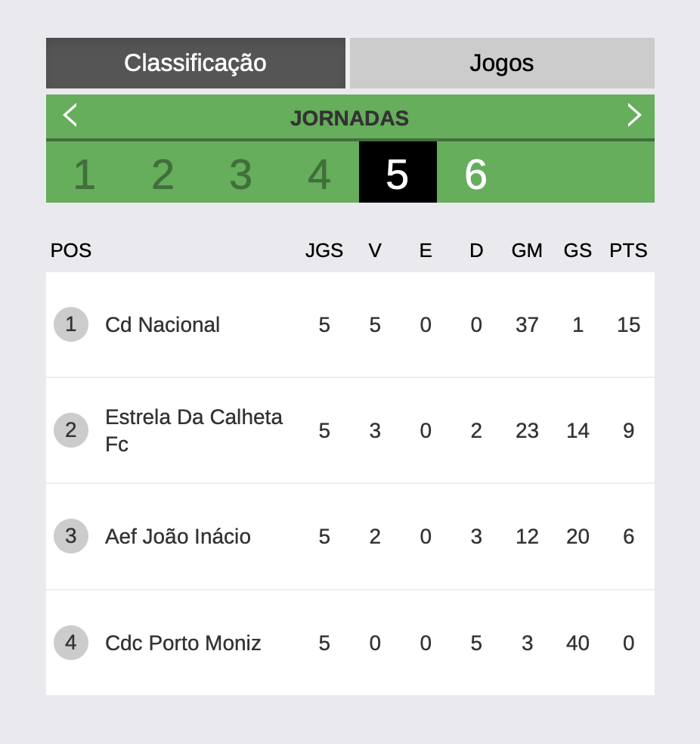This screenshot has height=744, width=700.
Task: Click the position 2 badge
Action: (x=71, y=430)
